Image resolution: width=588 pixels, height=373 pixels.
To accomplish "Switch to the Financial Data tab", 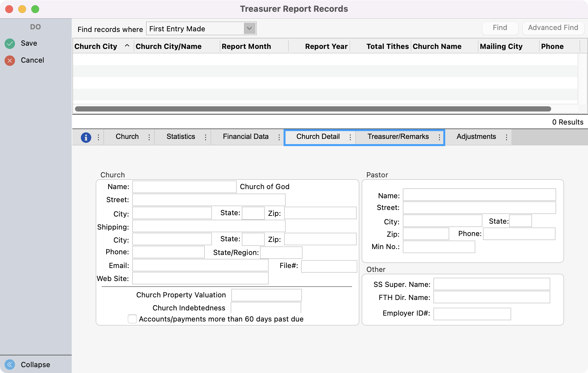I will 245,137.
